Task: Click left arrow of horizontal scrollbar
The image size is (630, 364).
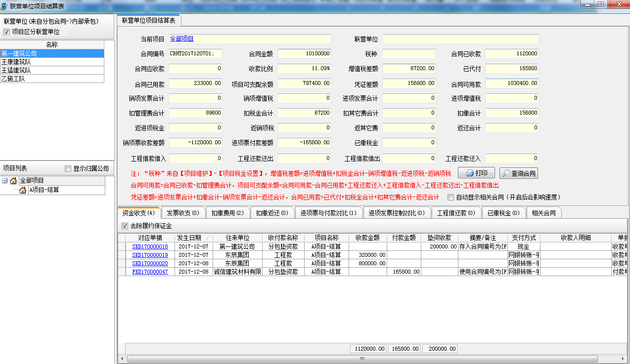Action: (122, 359)
